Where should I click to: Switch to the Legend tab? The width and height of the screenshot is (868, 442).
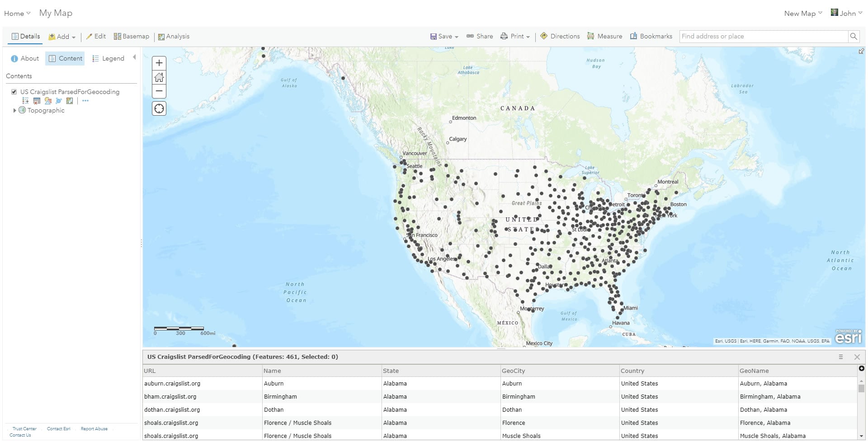click(x=108, y=58)
